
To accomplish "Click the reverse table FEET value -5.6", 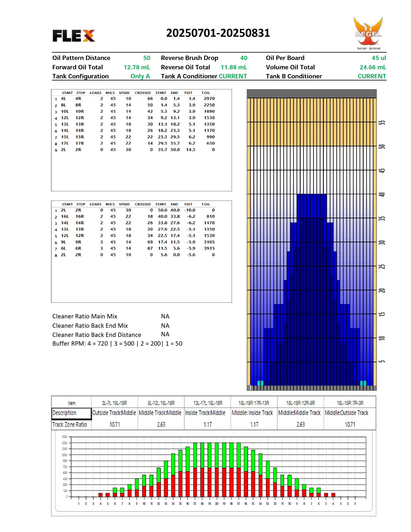I will coord(191,255).
